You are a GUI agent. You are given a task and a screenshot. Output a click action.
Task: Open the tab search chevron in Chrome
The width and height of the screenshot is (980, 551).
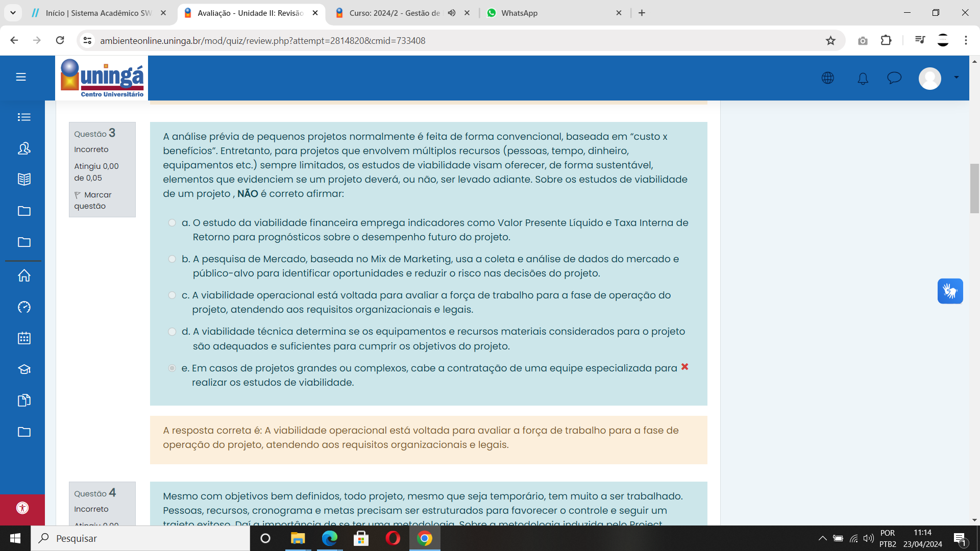(x=13, y=13)
